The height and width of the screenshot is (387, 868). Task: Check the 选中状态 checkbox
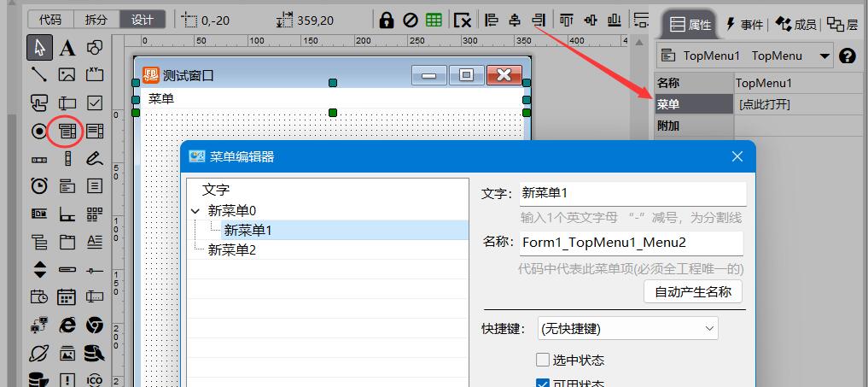pos(543,360)
